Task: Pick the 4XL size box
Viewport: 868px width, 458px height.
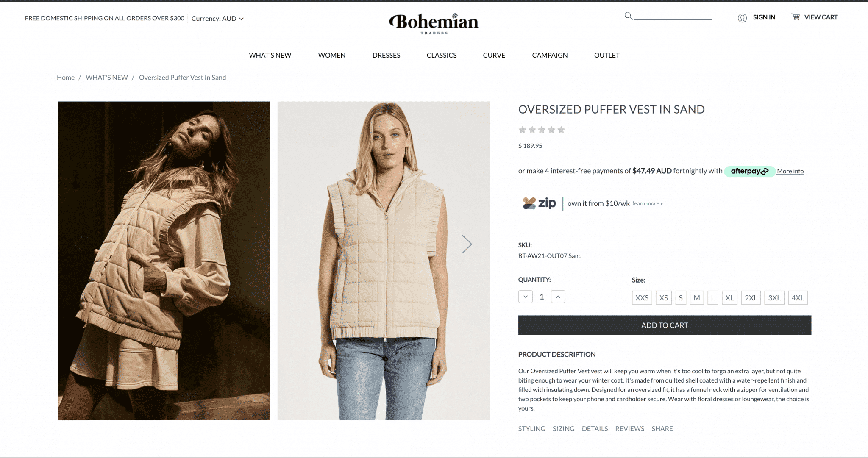Action: [x=798, y=298]
